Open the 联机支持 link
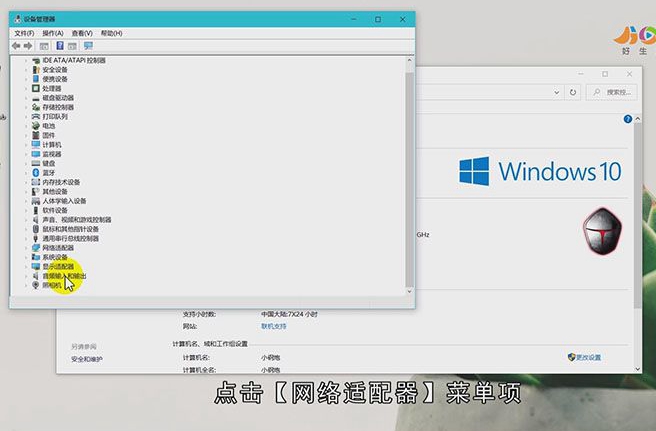656x431 pixels. tap(274, 326)
